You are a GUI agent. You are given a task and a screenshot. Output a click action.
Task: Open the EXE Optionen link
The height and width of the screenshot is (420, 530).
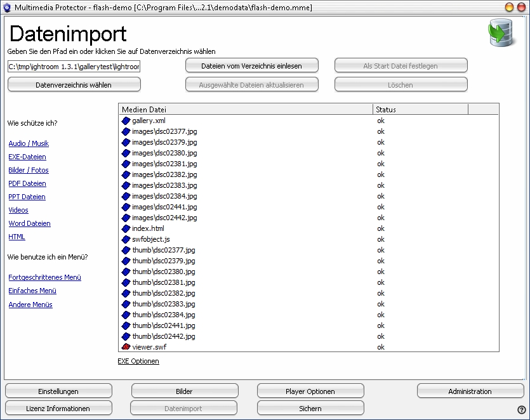[138, 361]
